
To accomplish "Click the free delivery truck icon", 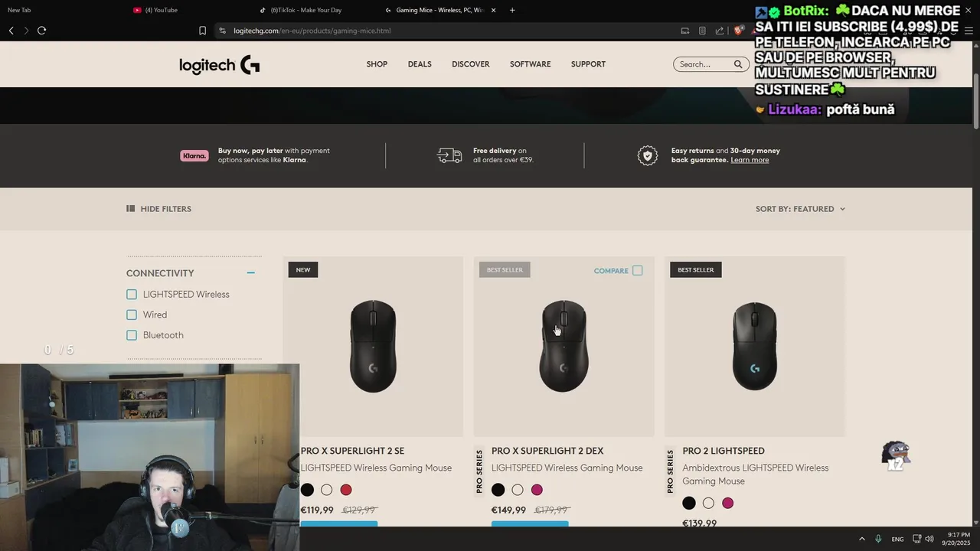I will pyautogui.click(x=449, y=155).
